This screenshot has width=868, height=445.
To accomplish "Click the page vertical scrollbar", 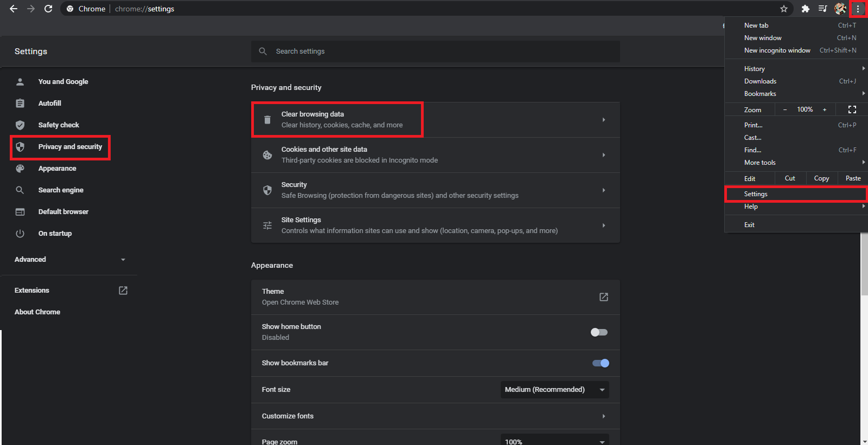I will [x=864, y=266].
